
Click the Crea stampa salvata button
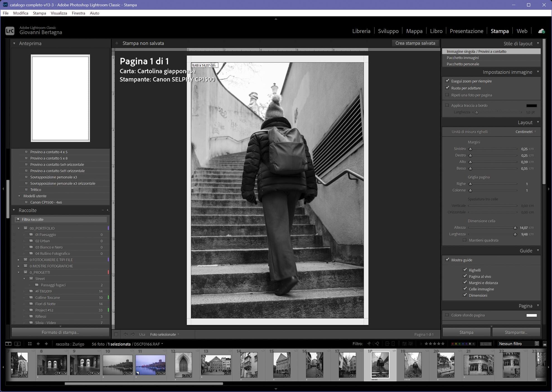415,43
